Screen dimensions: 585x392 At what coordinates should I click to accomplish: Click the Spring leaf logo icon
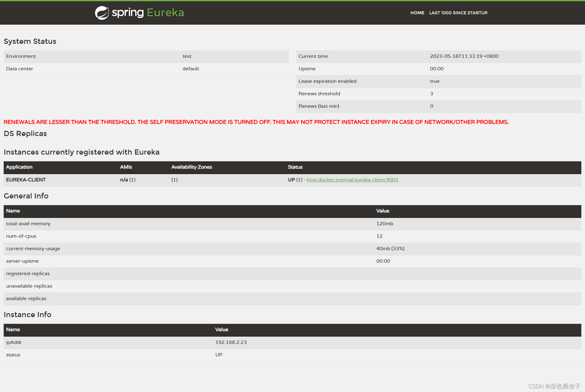click(102, 13)
